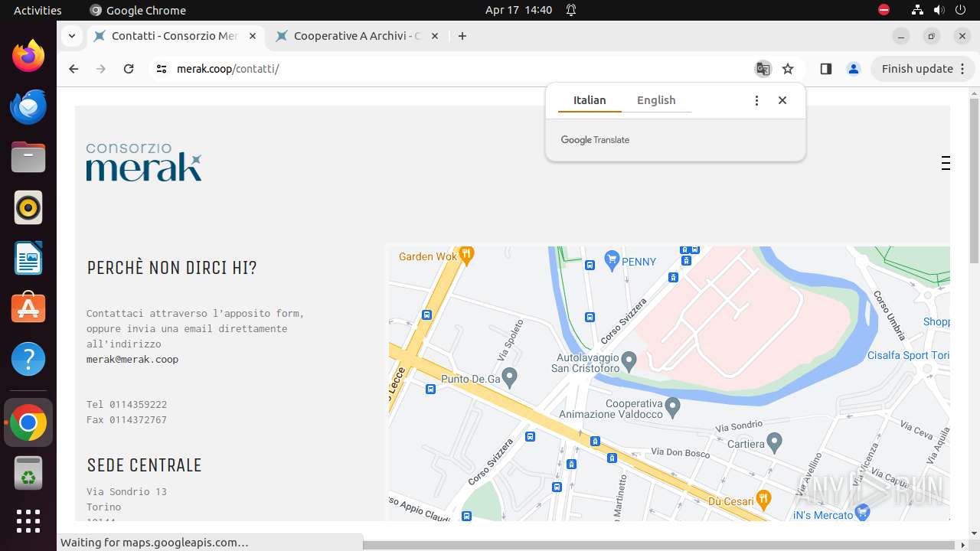Open the clock and calendar menu

(x=518, y=10)
